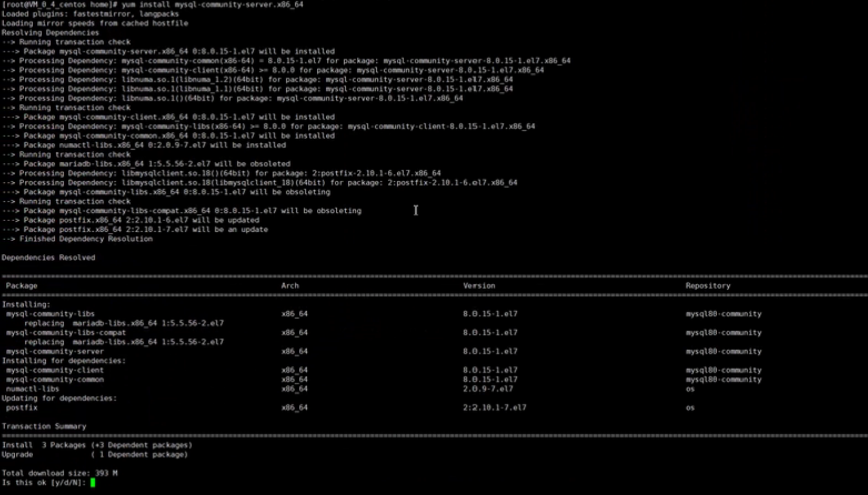
Task: Click the command prompt input cursor
Action: [x=95, y=482]
